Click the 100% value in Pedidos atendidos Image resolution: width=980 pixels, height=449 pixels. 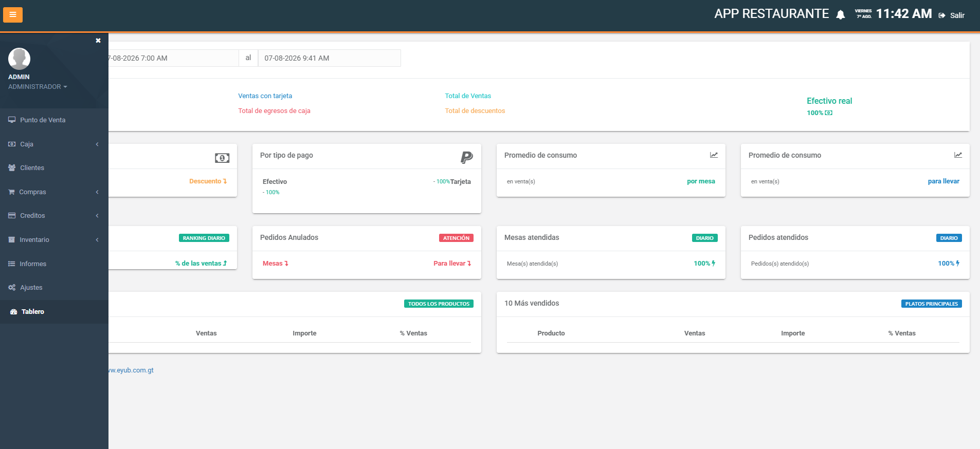949,264
